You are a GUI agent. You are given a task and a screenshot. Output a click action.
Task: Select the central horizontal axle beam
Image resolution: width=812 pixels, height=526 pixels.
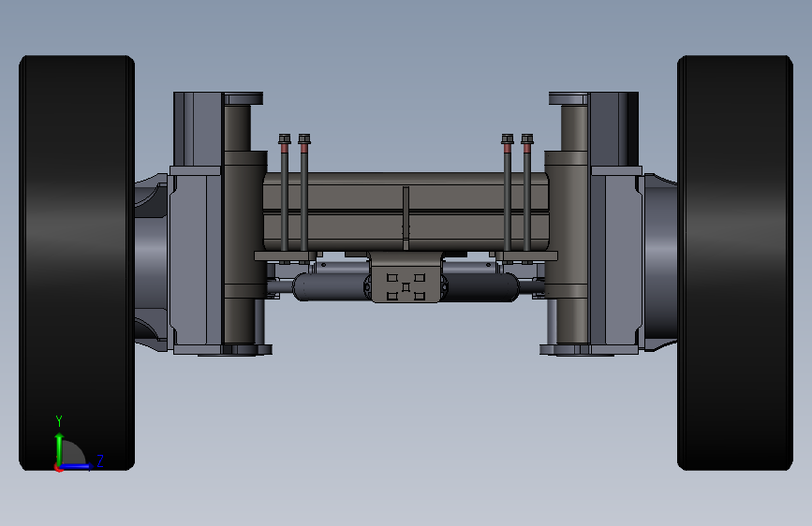point(406,212)
